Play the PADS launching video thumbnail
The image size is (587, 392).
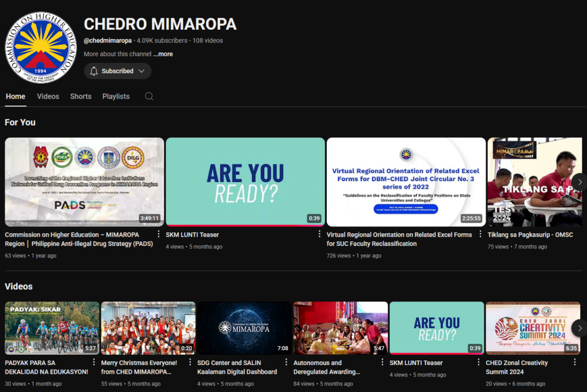point(84,182)
